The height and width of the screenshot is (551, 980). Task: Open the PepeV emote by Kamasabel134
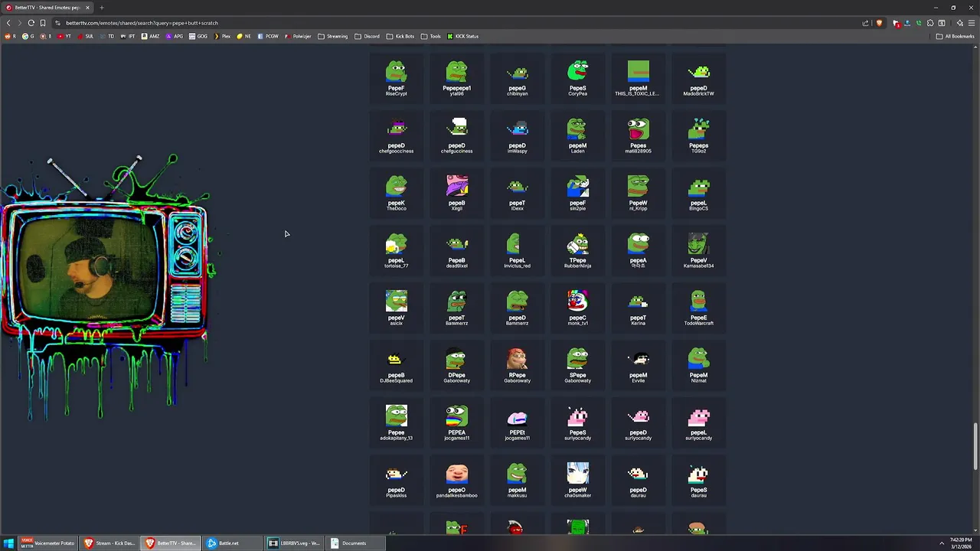698,249
